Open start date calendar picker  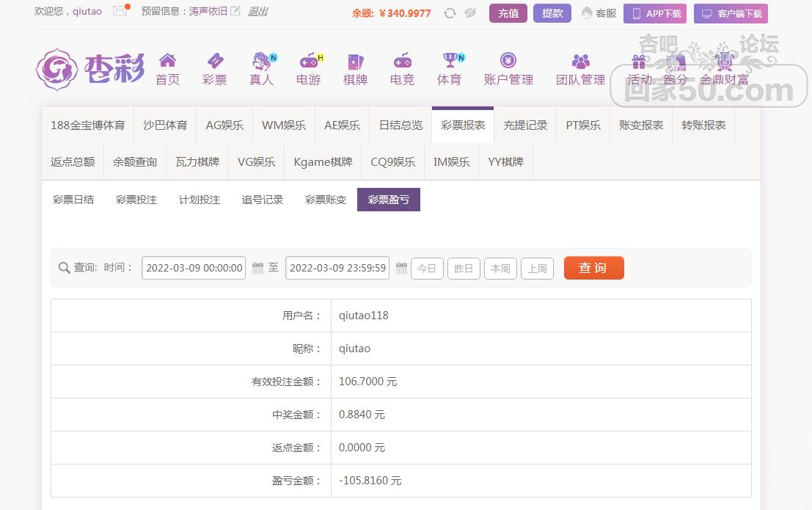coord(257,269)
